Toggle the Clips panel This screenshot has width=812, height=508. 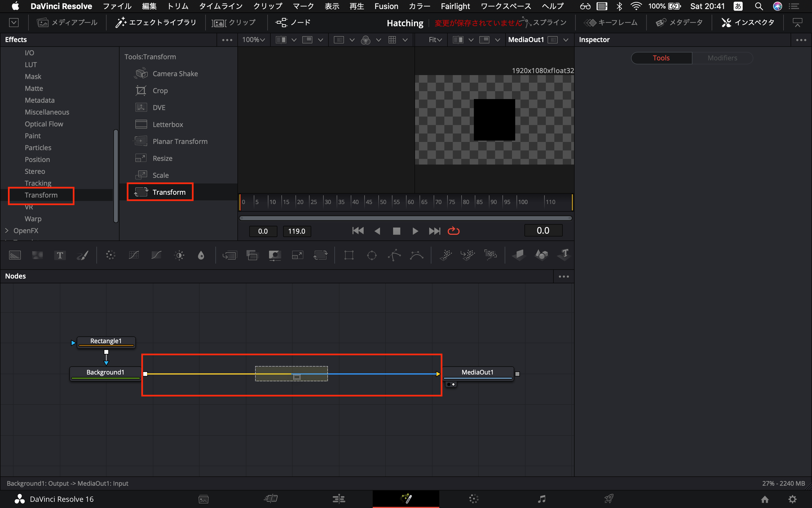click(x=234, y=23)
